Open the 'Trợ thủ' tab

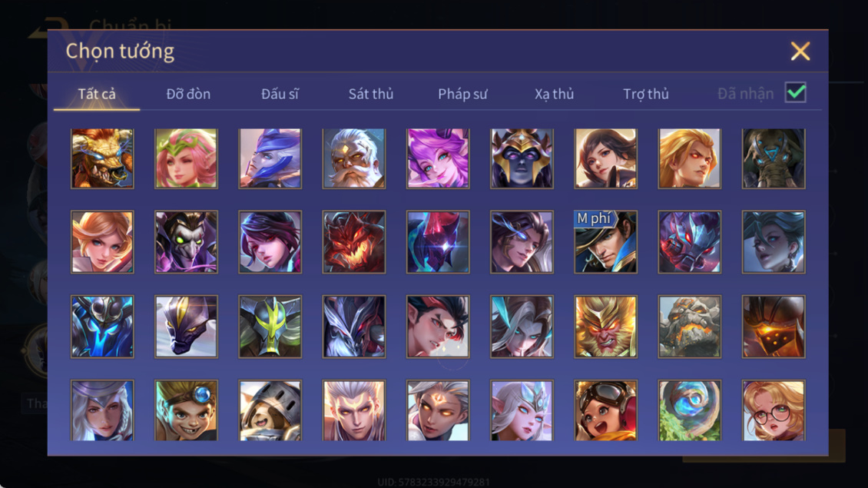(x=646, y=95)
